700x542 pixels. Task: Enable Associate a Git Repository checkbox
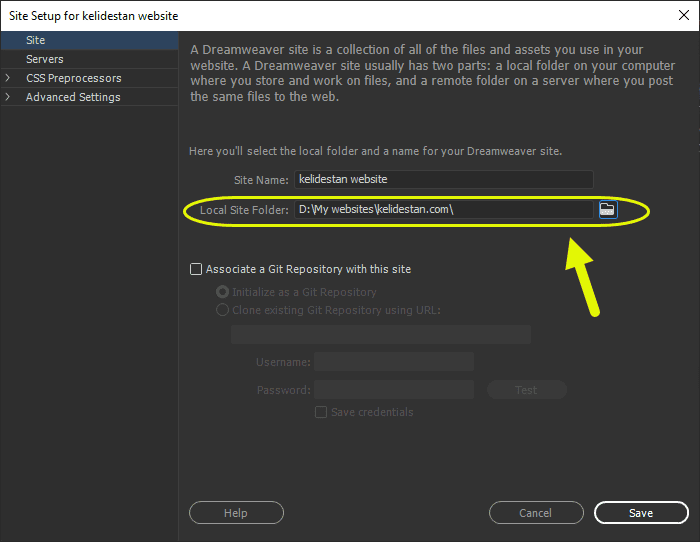[x=196, y=269]
